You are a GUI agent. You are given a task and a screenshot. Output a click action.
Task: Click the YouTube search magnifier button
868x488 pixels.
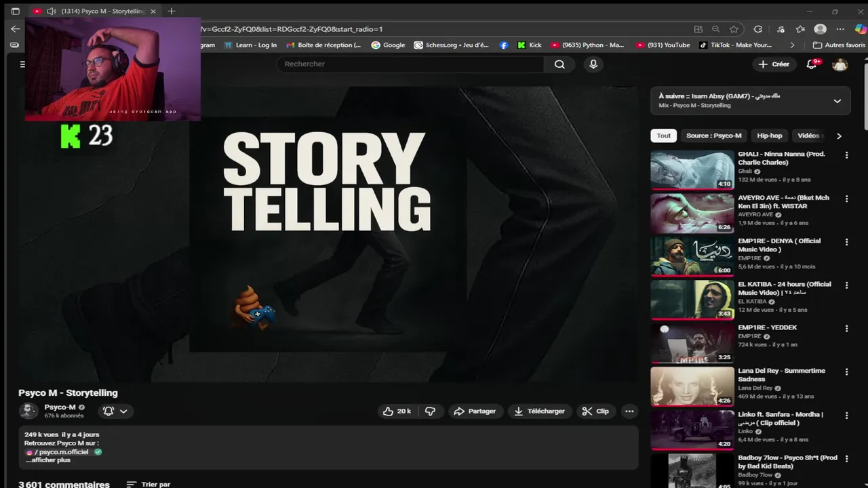tap(559, 64)
